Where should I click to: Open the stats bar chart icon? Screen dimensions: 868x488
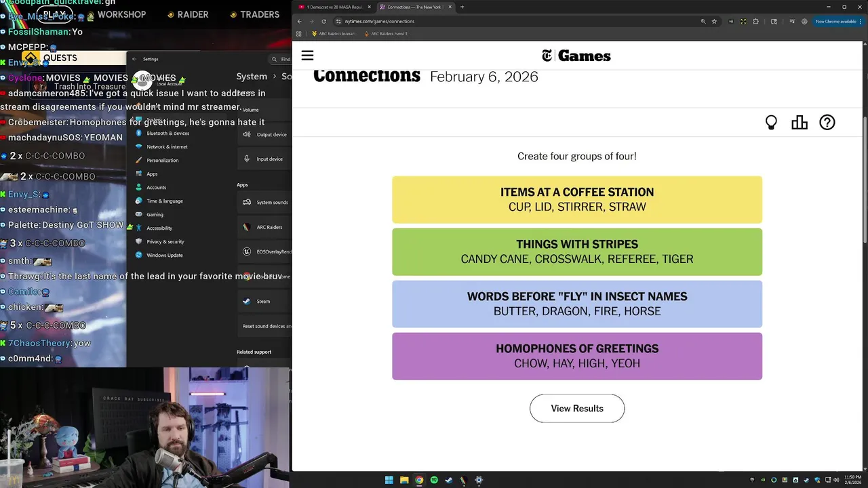coord(800,123)
